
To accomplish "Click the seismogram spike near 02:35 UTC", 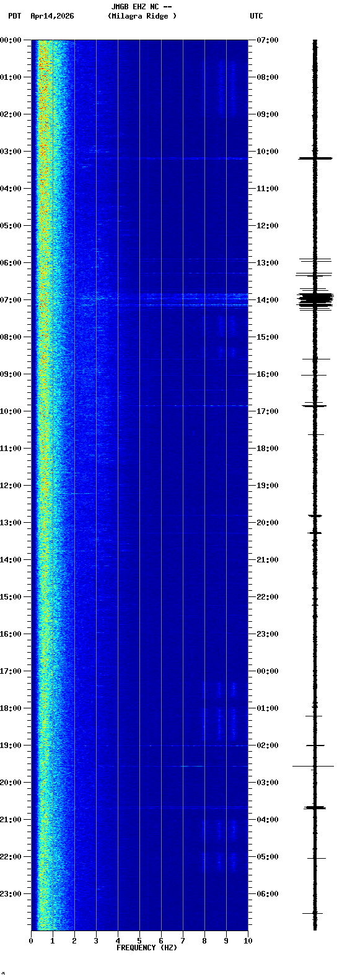I will (x=313, y=766).
